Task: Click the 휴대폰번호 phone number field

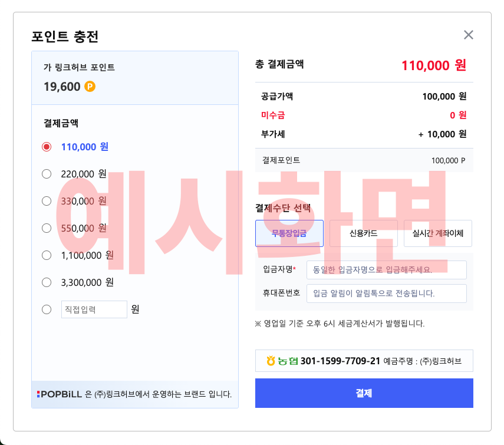Action: (x=387, y=294)
